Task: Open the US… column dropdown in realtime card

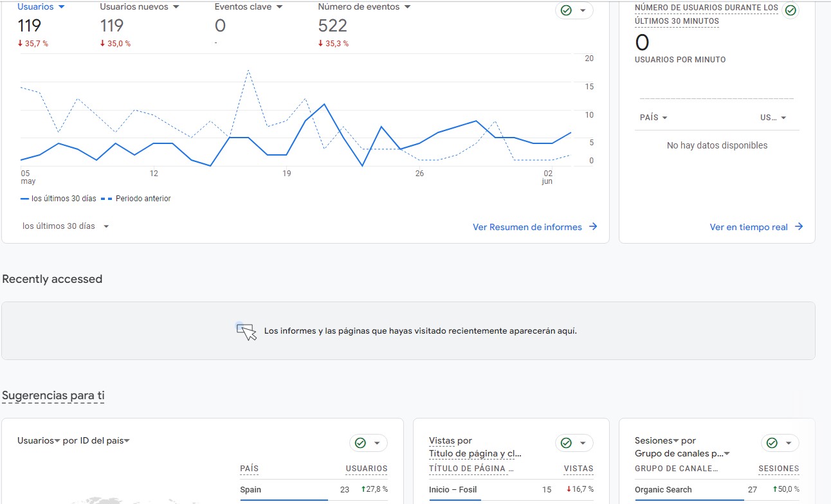Action: click(773, 118)
